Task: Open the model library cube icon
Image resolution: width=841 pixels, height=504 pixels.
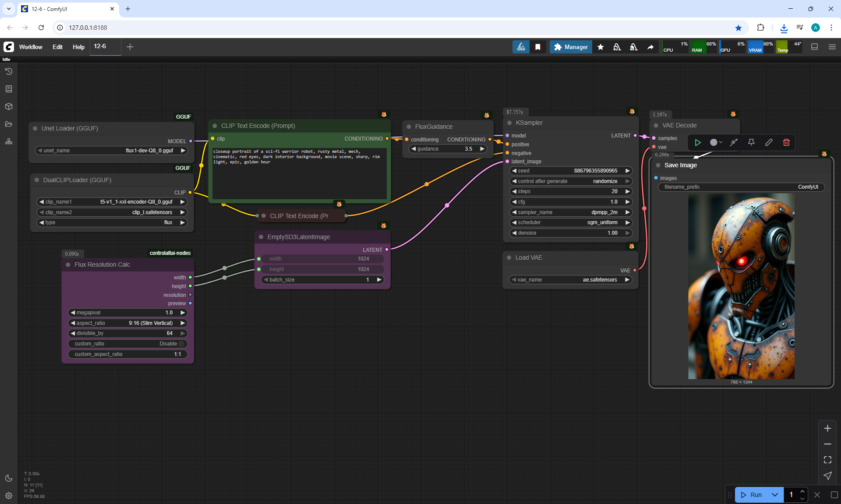Action: click(8, 106)
